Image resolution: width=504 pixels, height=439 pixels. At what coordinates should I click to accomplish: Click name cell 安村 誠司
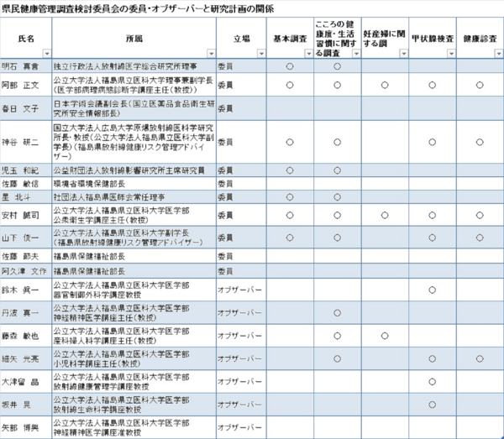point(26,215)
